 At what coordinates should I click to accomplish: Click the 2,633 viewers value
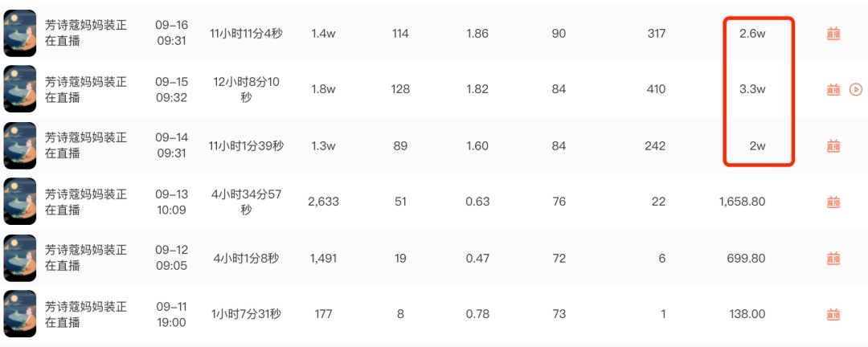(x=323, y=202)
